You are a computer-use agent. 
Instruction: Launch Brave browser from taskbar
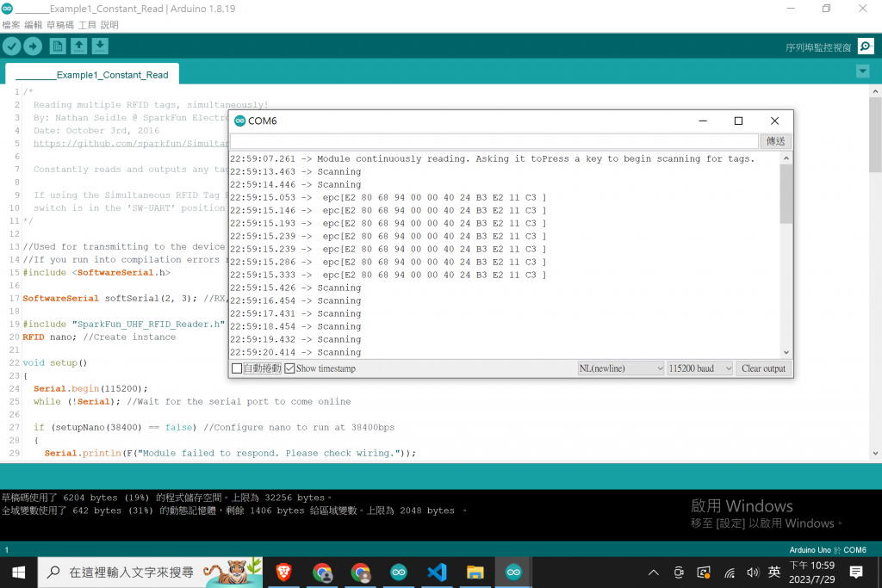pos(284,573)
